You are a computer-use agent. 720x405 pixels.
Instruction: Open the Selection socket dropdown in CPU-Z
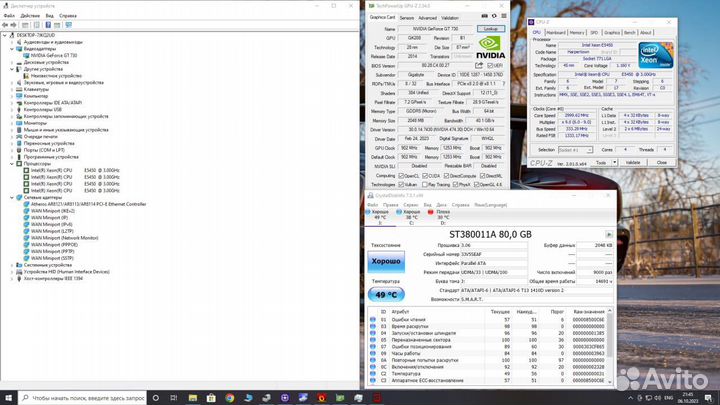point(575,150)
